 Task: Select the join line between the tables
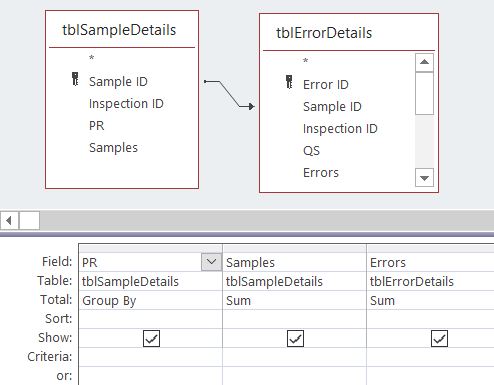click(x=229, y=94)
